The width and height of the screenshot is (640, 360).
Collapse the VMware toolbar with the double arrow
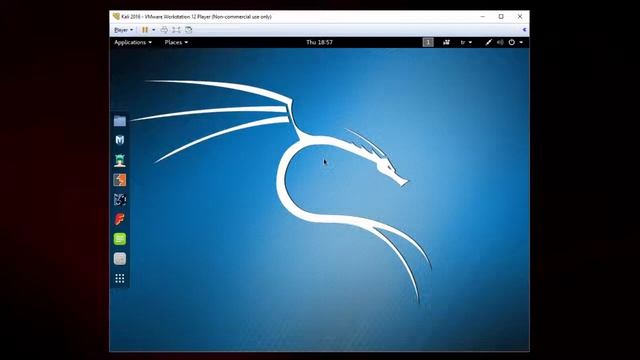pos(524,30)
